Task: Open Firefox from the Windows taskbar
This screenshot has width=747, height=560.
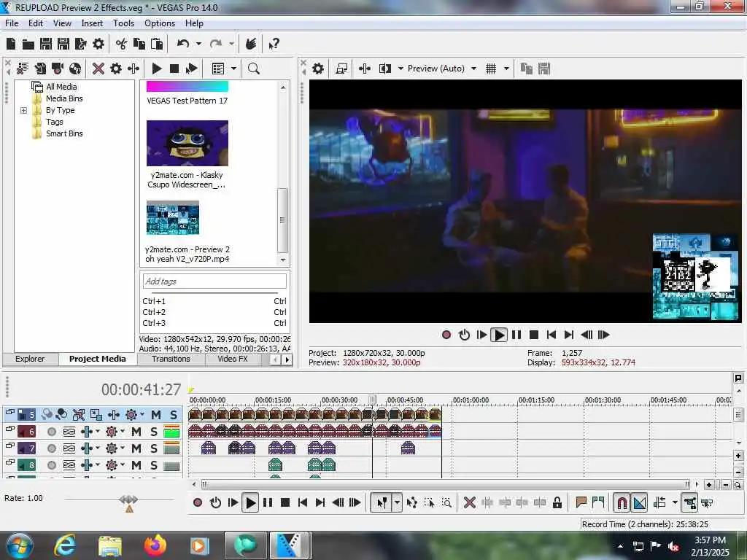Action: tap(155, 545)
